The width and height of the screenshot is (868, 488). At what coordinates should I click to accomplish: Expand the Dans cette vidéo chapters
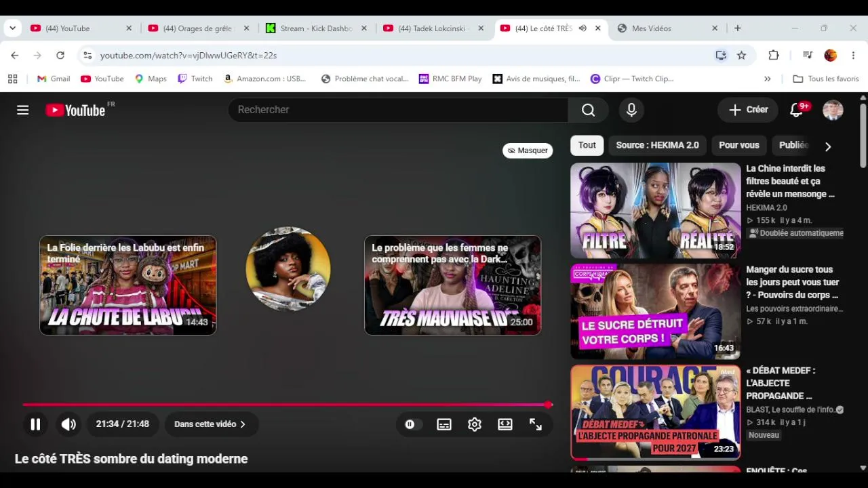click(x=210, y=424)
